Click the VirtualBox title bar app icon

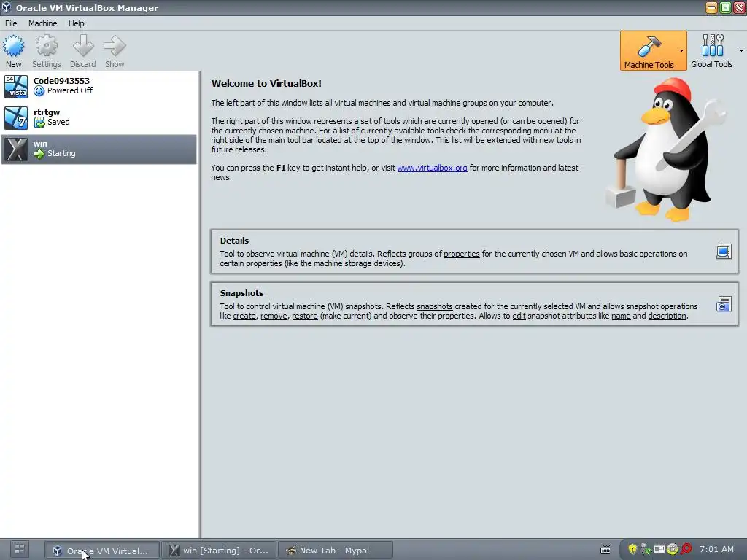6,7
